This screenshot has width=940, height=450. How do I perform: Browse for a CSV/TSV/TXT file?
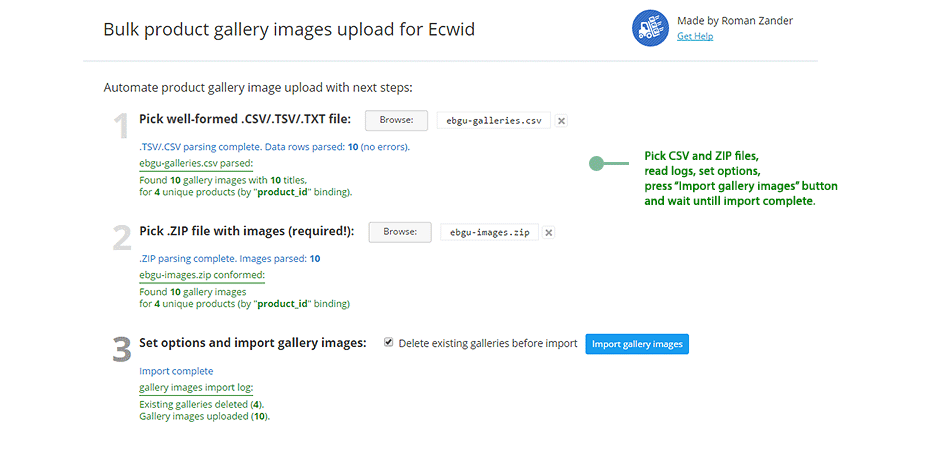click(396, 120)
